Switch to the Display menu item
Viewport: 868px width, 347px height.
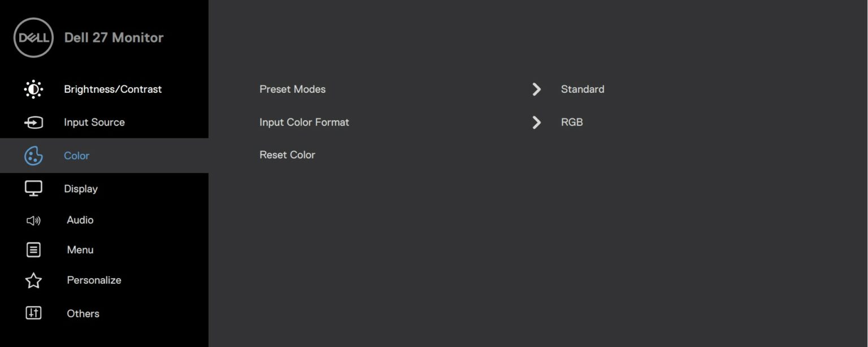point(80,188)
